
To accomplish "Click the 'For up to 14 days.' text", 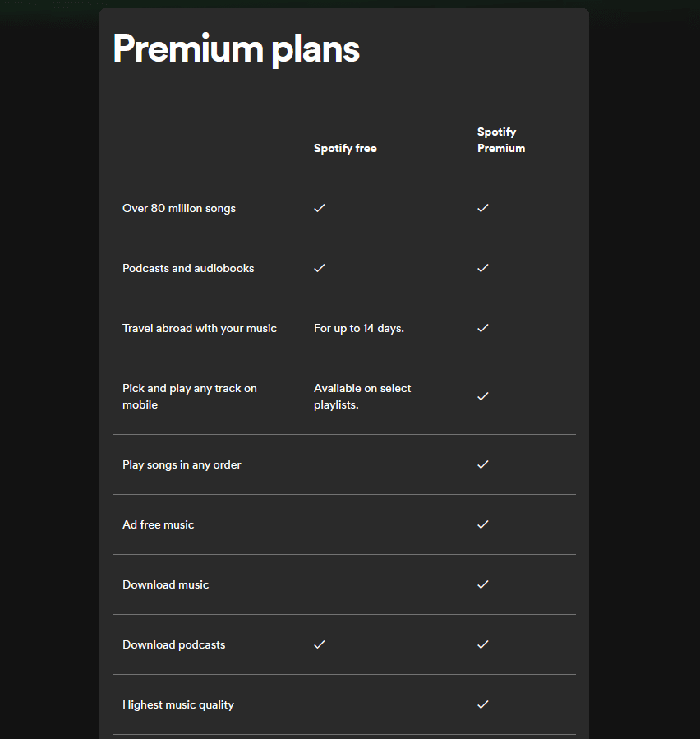I will pyautogui.click(x=359, y=328).
